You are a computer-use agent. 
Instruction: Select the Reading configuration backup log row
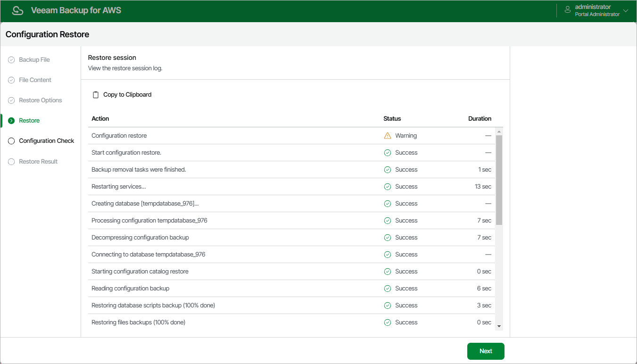click(x=292, y=289)
